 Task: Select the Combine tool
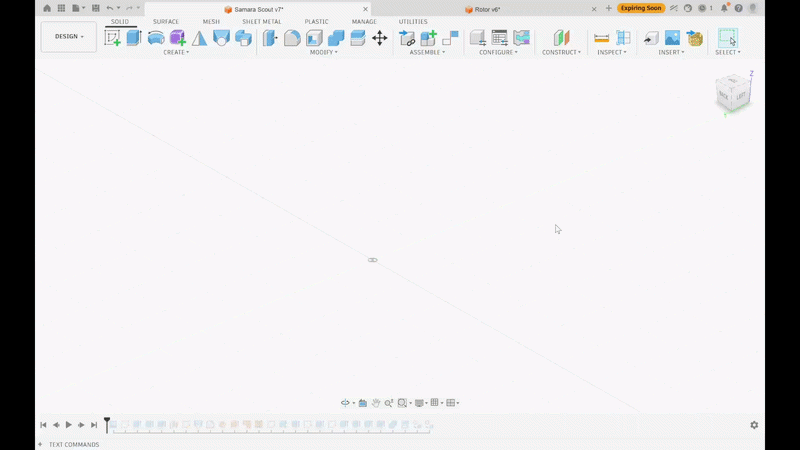point(336,38)
